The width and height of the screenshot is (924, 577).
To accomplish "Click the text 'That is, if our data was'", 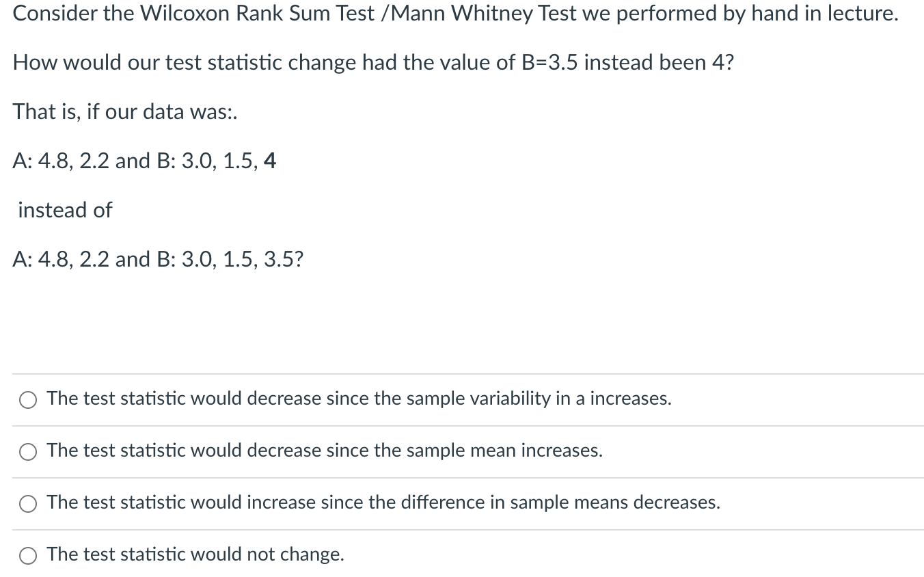I will (125, 111).
